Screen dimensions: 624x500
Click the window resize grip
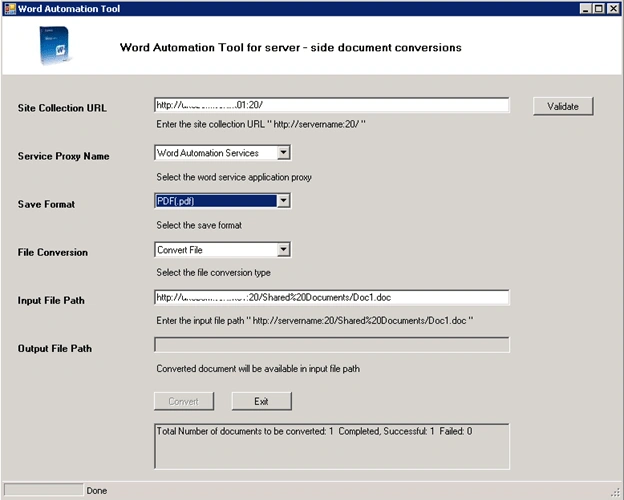(x=616, y=493)
